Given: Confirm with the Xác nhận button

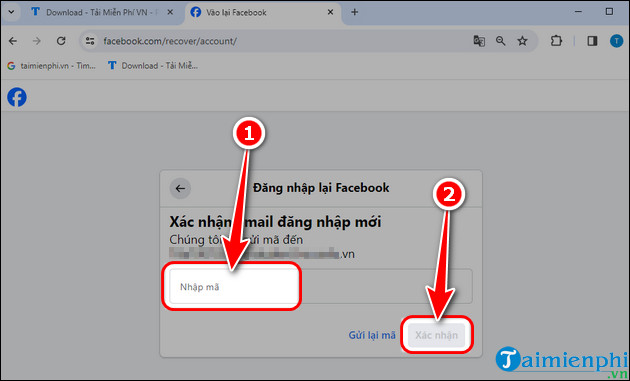Looking at the screenshot, I should [436, 335].
